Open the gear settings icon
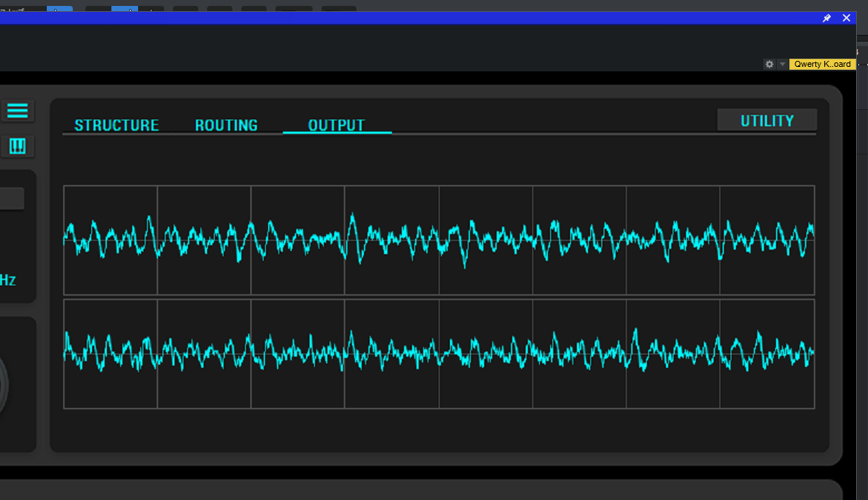 click(x=769, y=65)
